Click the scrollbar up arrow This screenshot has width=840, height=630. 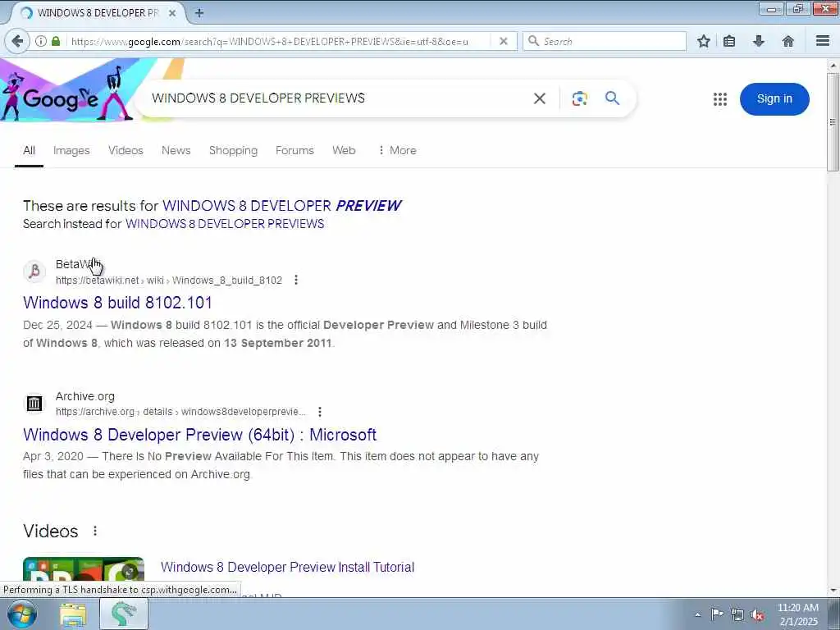(x=833, y=66)
